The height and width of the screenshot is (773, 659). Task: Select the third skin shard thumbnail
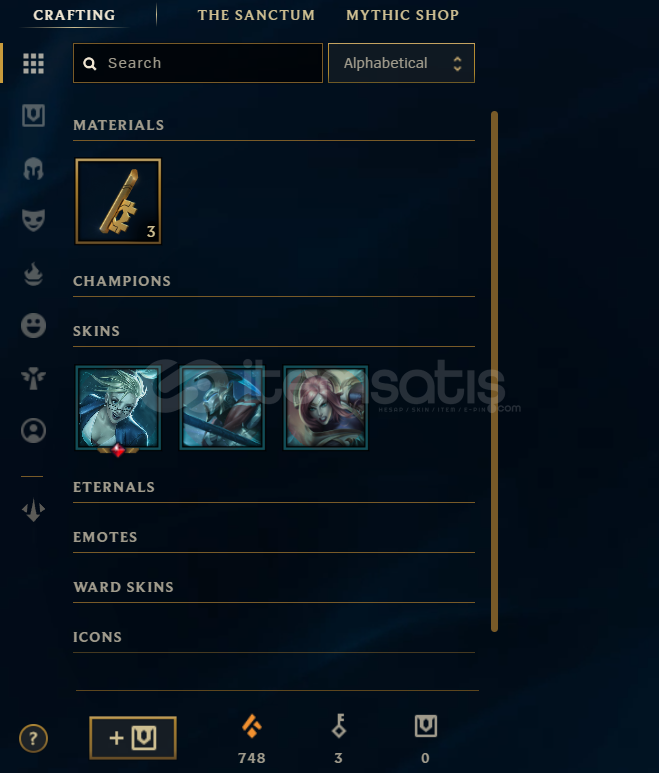coord(326,408)
